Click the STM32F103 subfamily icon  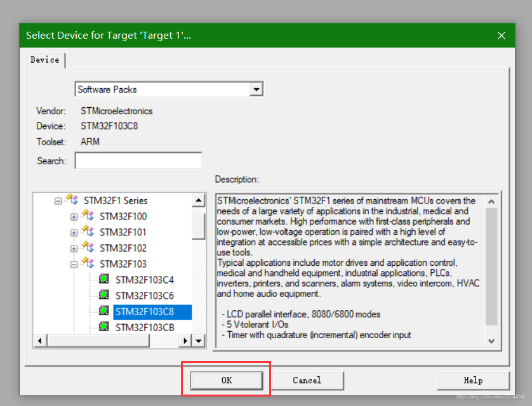(88, 263)
